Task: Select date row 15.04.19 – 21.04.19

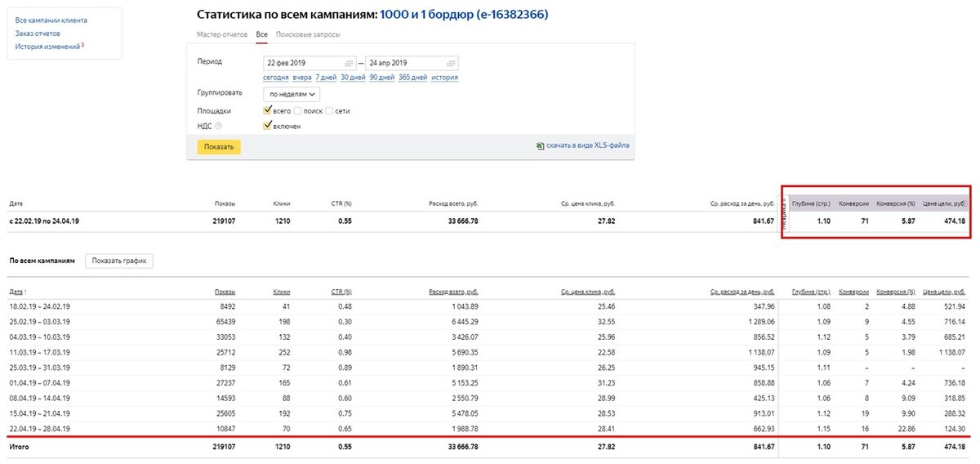Action: pyautogui.click(x=39, y=415)
